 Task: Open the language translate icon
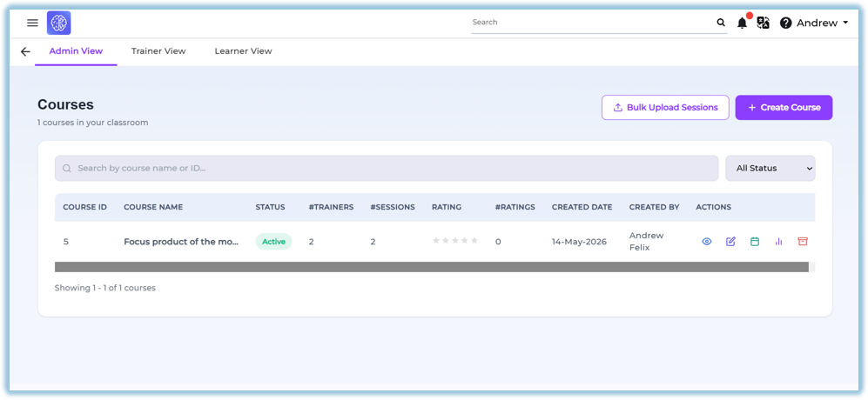tap(764, 23)
